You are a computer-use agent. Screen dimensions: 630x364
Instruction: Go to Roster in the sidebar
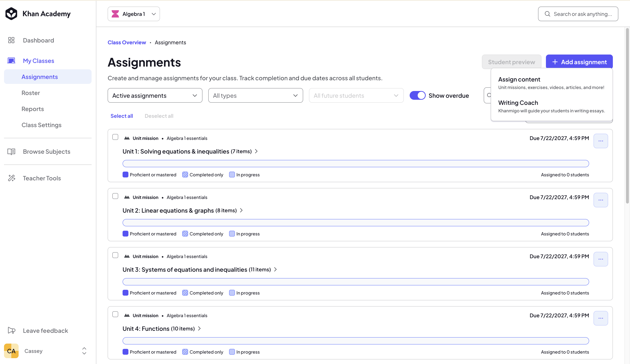(31, 93)
